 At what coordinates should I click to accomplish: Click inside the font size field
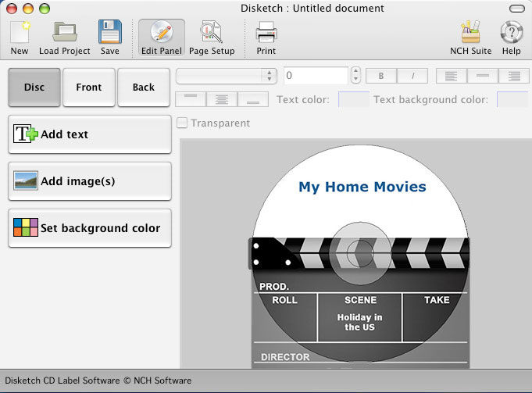coord(316,76)
